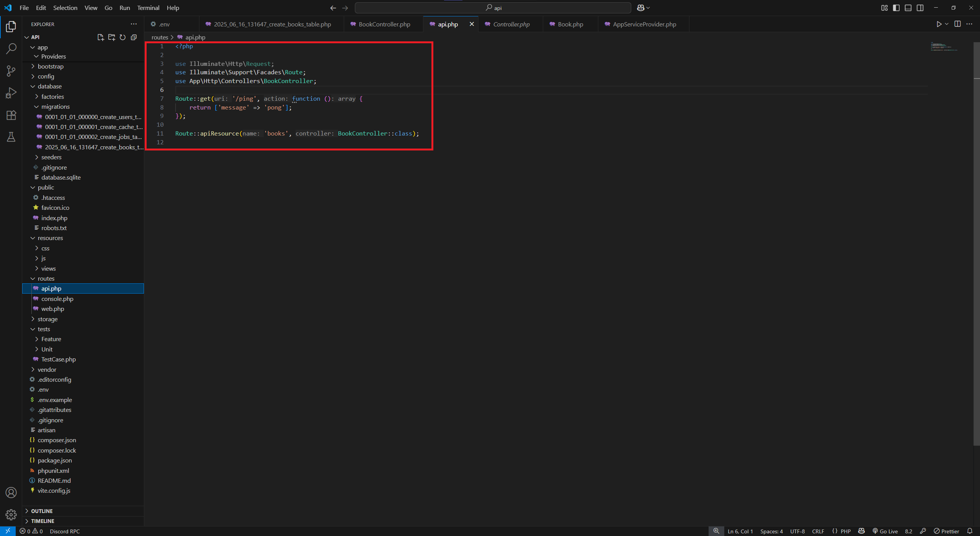
Task: Open the Search view icon
Action: [x=11, y=48]
